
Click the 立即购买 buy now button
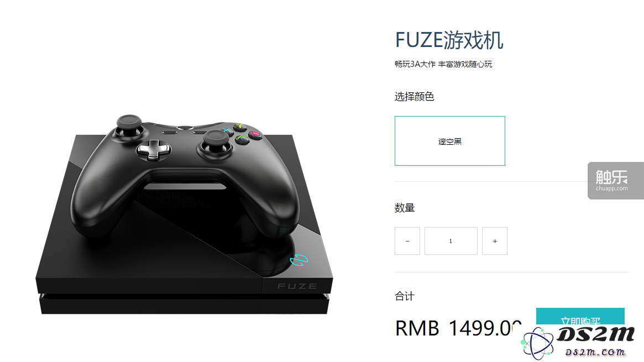coord(580,317)
